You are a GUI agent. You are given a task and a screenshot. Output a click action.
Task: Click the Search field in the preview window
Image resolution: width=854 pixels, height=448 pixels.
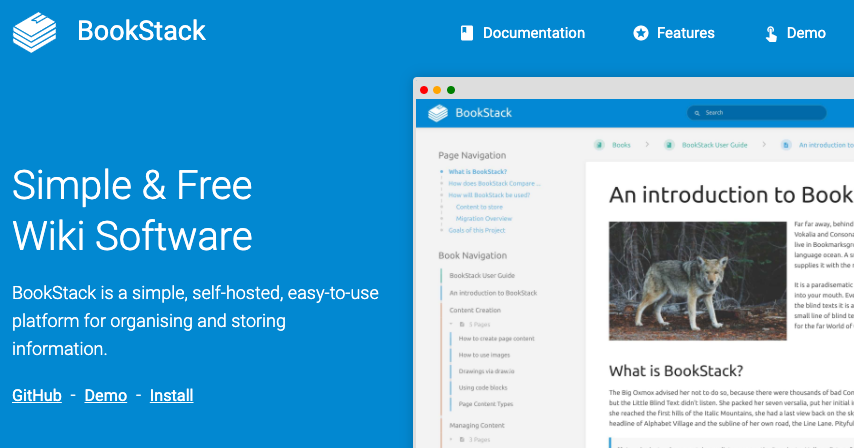pos(757,113)
